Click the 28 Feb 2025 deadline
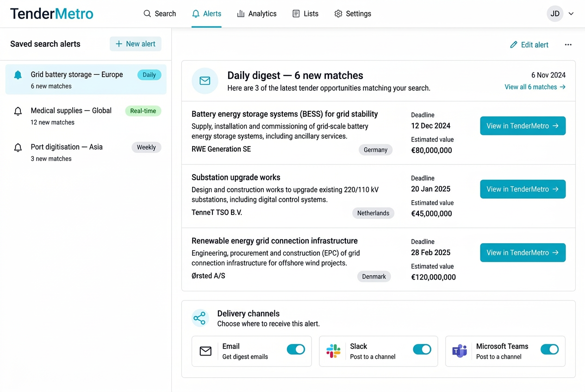 click(x=430, y=252)
